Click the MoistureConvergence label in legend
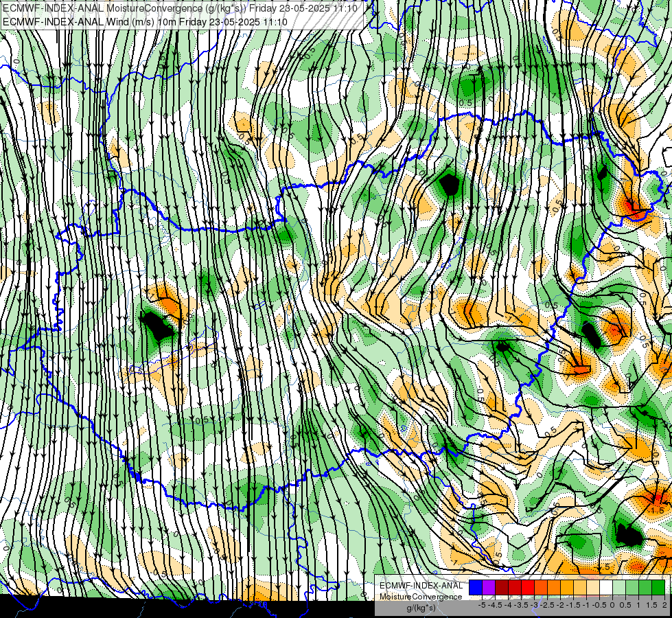 pos(421,597)
